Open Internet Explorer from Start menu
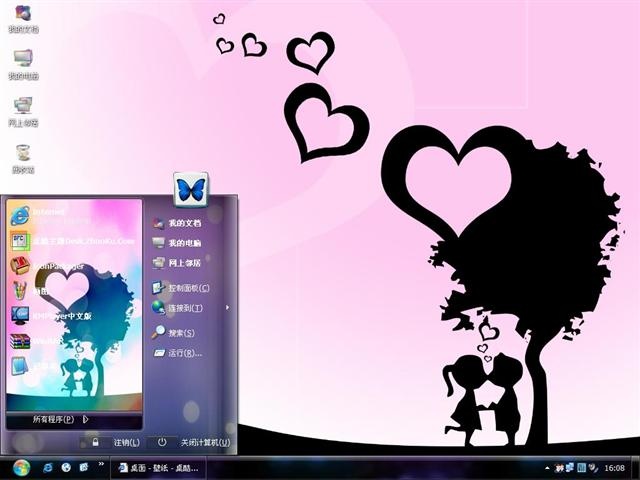Screen dimensions: 640x480 pos(75,216)
